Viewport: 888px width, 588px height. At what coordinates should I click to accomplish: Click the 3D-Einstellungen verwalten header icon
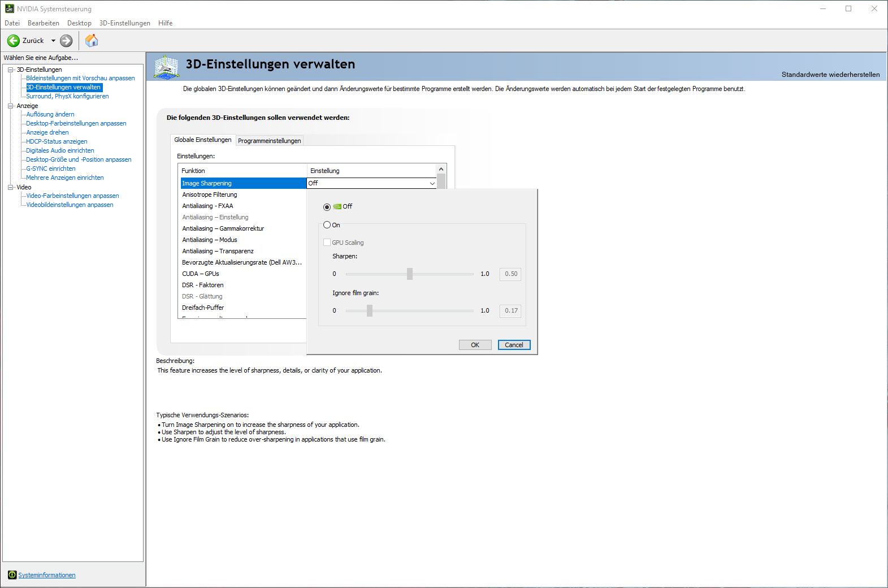(166, 67)
